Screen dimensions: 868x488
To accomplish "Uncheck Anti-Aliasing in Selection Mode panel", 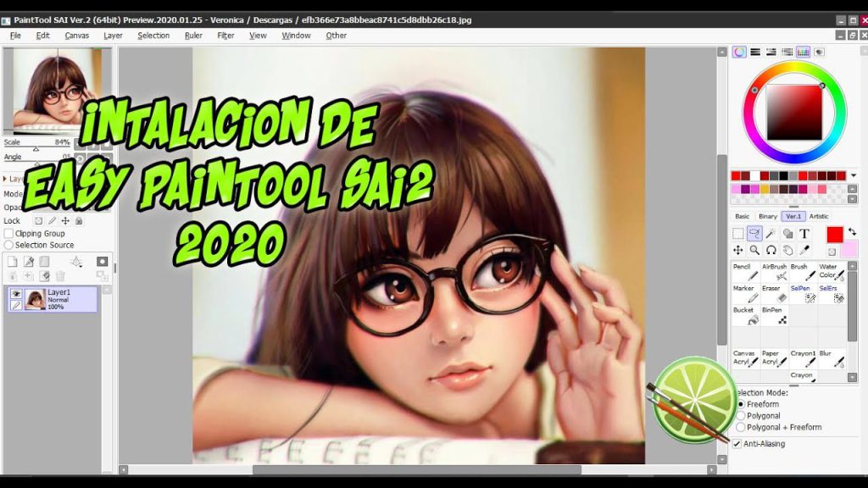I will 736,443.
